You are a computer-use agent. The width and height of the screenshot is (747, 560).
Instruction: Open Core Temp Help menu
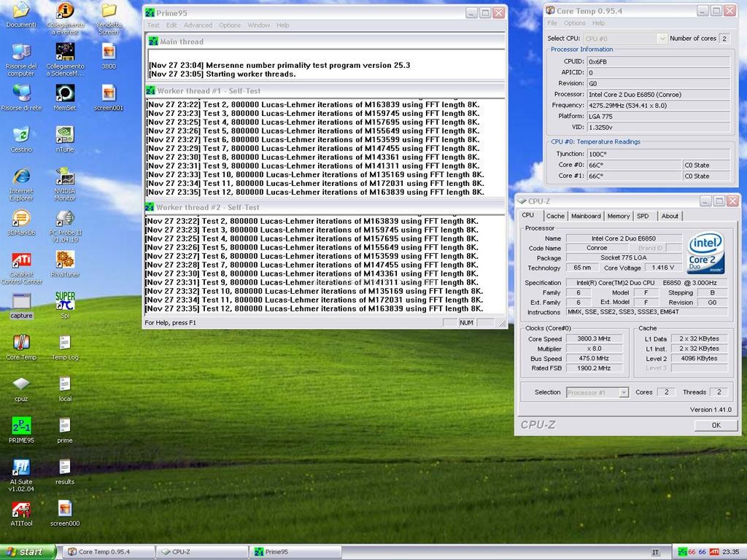coord(598,23)
